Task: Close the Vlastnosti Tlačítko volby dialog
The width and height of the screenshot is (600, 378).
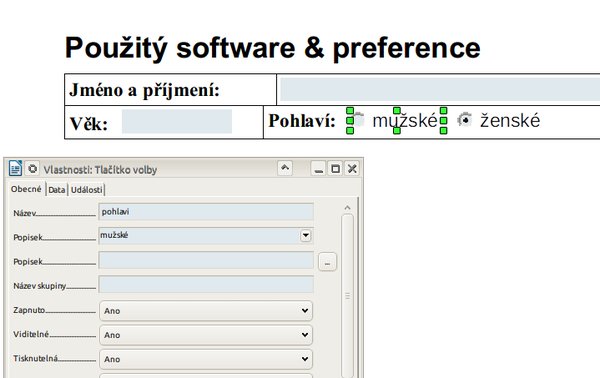Action: 352,169
